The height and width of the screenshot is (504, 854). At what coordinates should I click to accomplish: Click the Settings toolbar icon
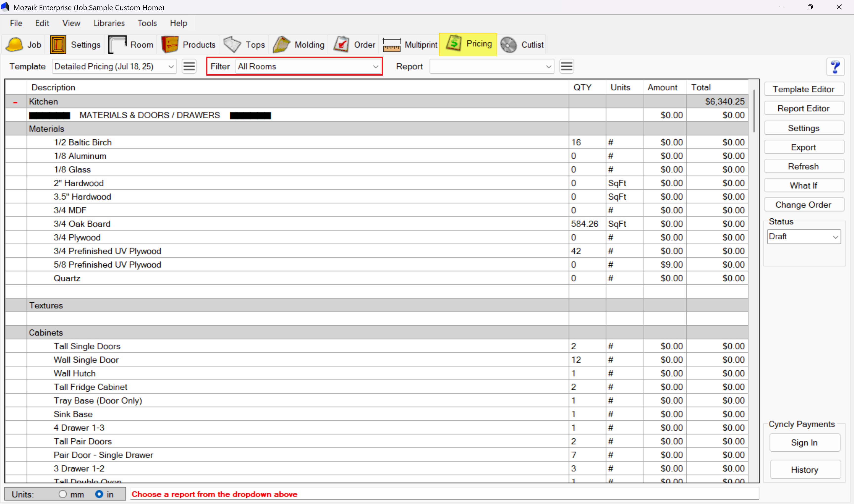(x=58, y=44)
